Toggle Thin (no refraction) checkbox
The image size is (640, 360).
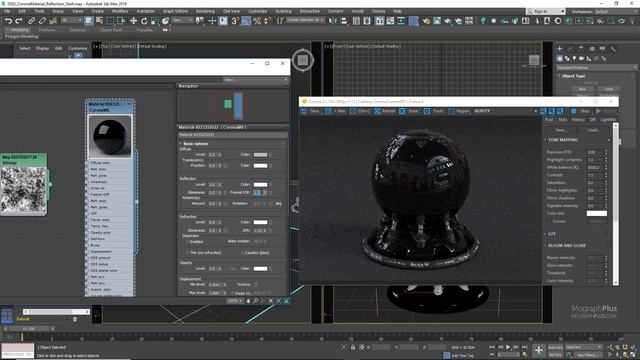(x=187, y=253)
